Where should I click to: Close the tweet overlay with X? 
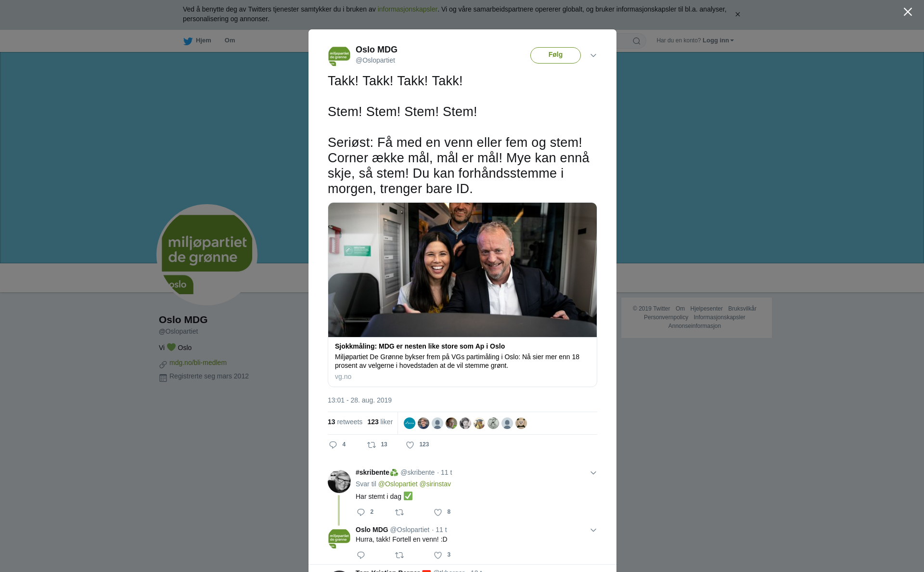pos(908,12)
